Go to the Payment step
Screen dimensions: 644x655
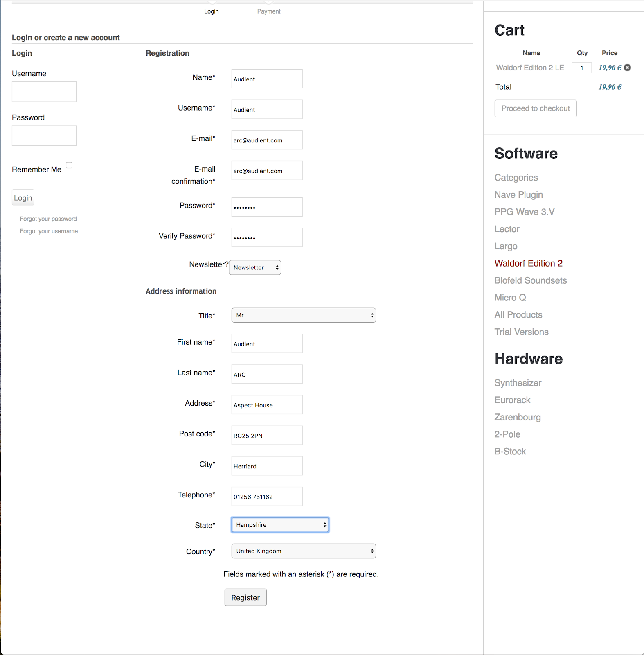click(269, 11)
